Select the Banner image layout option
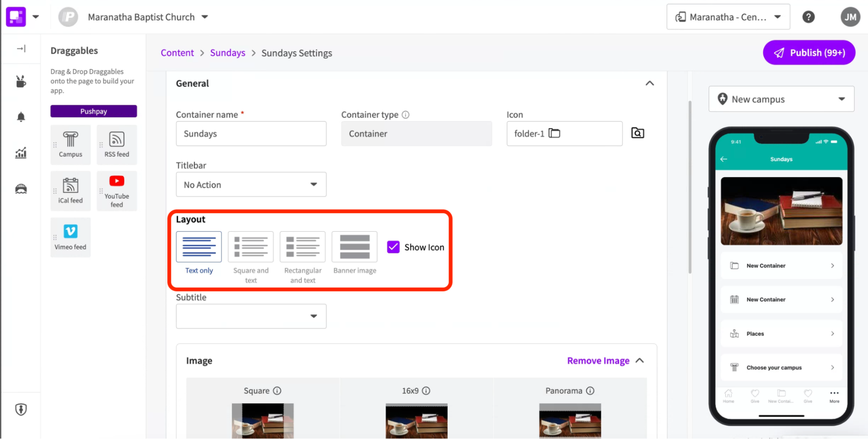Viewport: 868px width, 439px height. coord(354,246)
